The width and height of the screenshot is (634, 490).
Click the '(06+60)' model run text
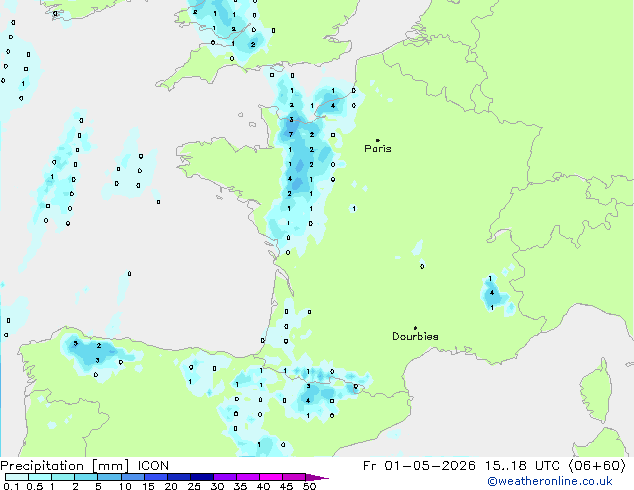click(597, 466)
